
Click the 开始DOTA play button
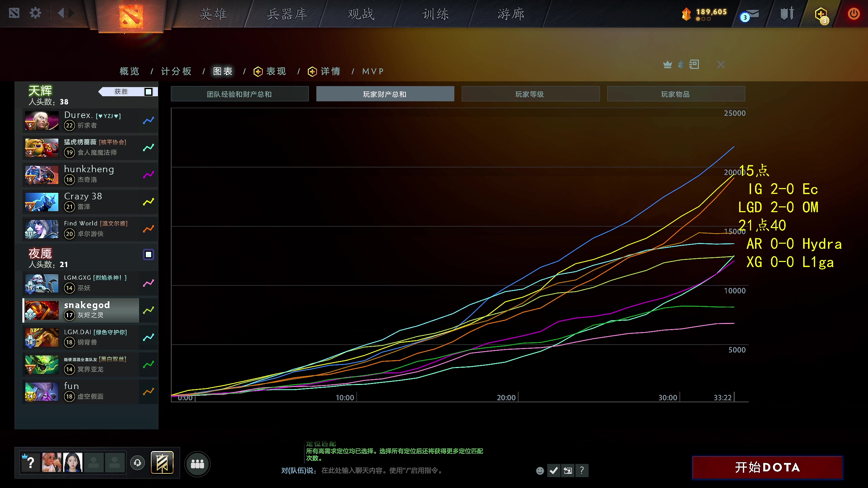coord(768,467)
